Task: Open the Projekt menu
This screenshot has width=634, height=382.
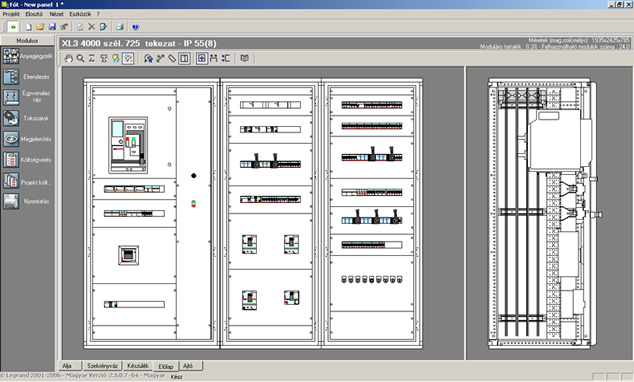Action: coord(11,14)
